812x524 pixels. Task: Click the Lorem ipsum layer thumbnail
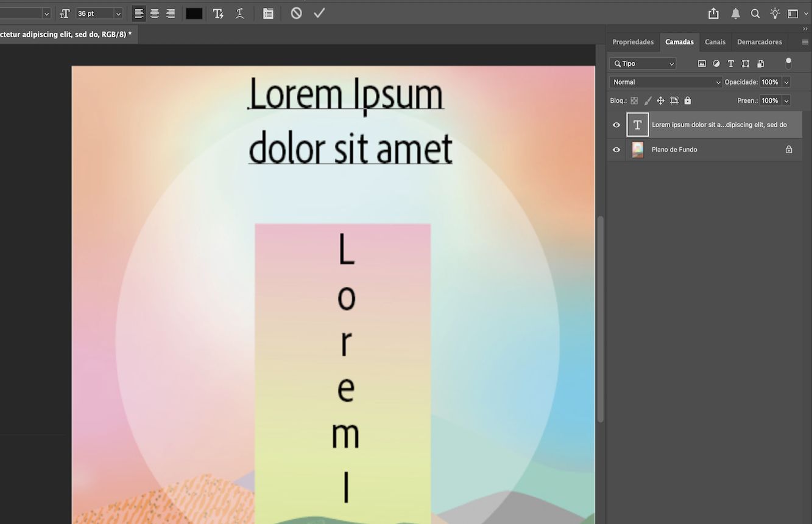(637, 124)
